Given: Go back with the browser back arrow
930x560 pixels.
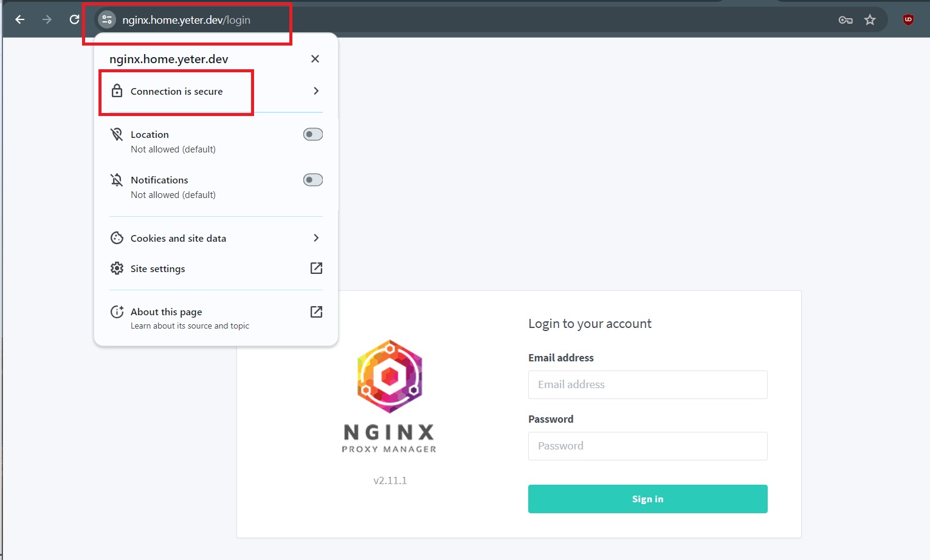Looking at the screenshot, I should [x=19, y=19].
